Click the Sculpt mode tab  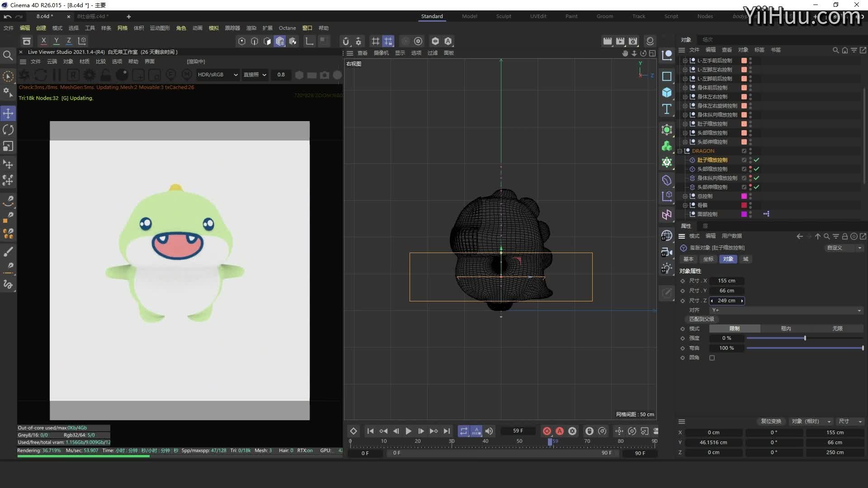click(503, 16)
